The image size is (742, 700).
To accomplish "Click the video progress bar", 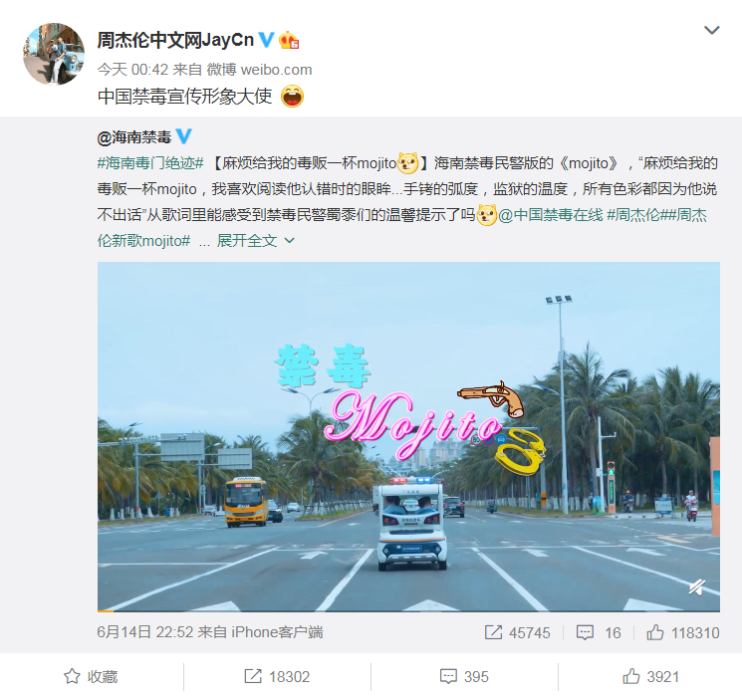I will coord(408,611).
